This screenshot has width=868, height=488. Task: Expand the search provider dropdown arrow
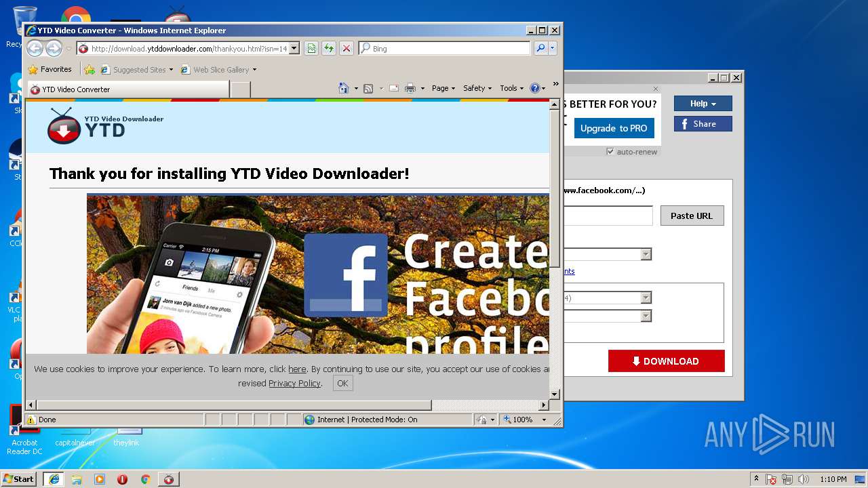(x=553, y=48)
